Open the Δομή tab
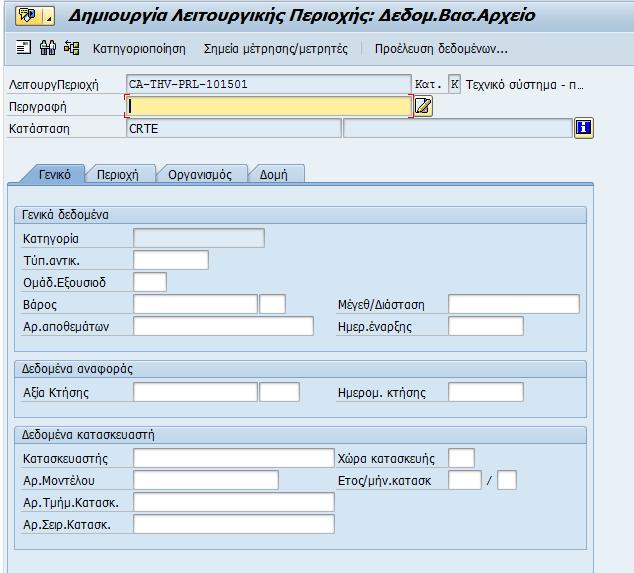Screen dimensions: 634x573 274,174
